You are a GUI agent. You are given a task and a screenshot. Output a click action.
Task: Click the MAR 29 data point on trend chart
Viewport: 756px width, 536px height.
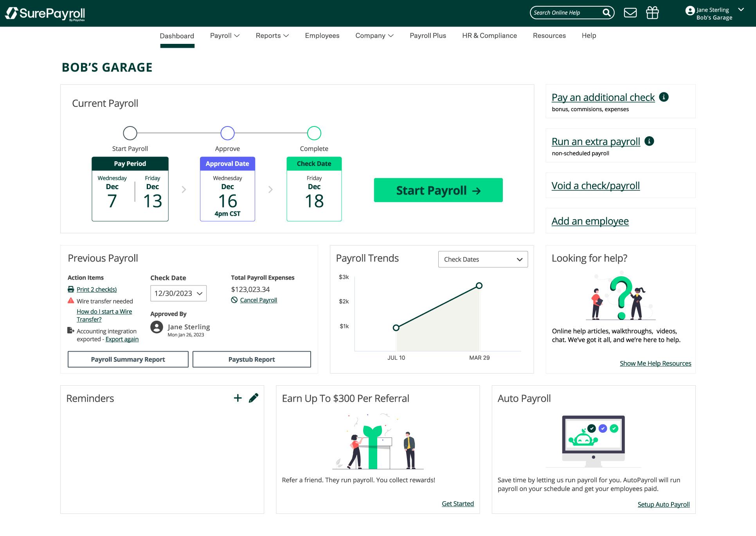tap(479, 285)
